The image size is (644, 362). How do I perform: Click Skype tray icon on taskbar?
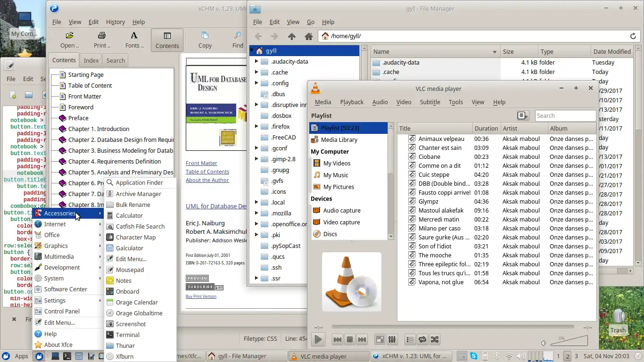tap(473, 356)
